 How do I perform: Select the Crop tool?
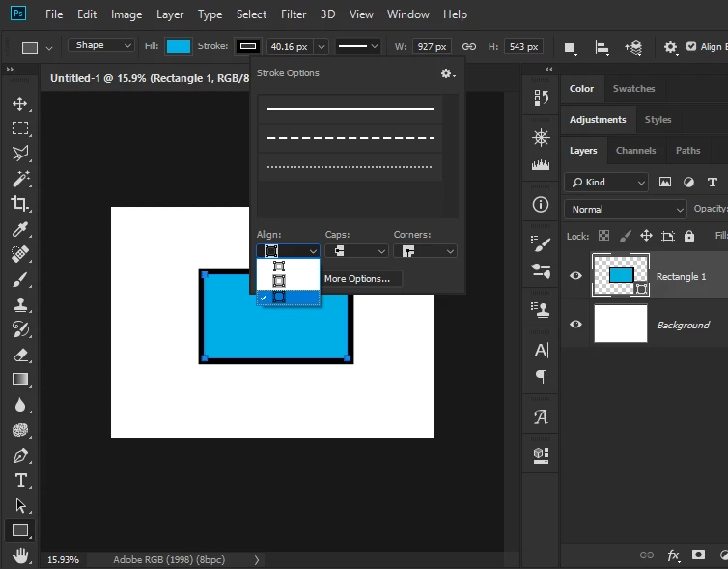tap(20, 204)
